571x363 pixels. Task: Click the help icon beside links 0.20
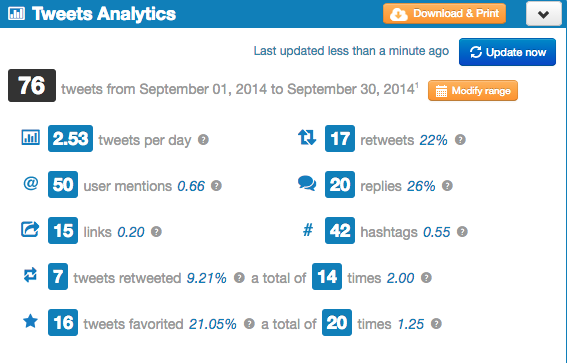156,232
